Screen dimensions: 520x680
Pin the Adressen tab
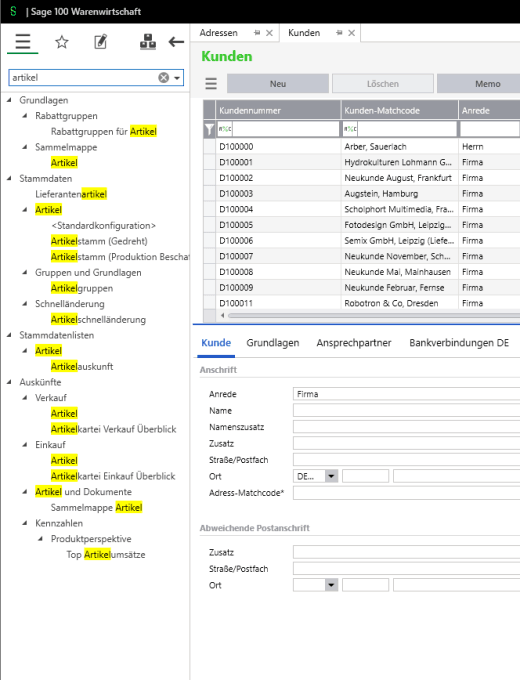[257, 33]
